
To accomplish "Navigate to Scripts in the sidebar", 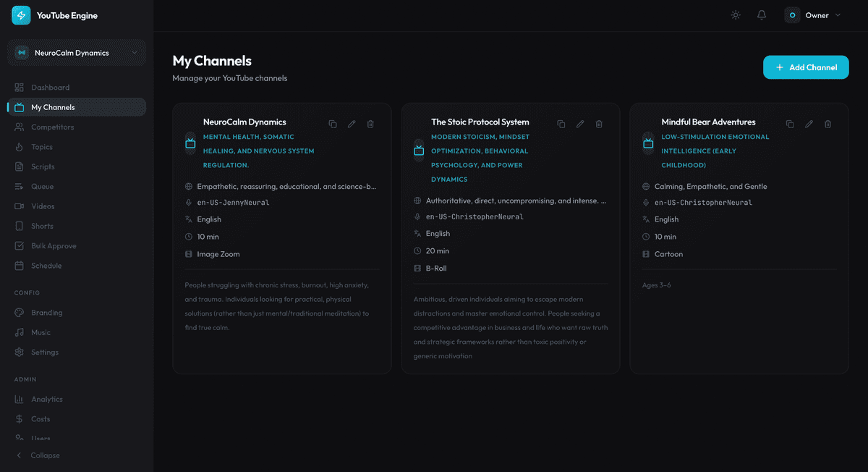I will [77, 167].
